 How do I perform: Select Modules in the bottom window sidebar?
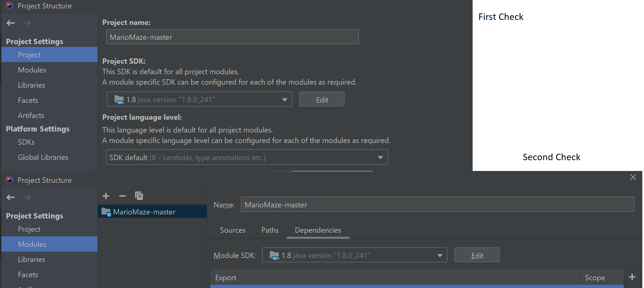pos(49,244)
